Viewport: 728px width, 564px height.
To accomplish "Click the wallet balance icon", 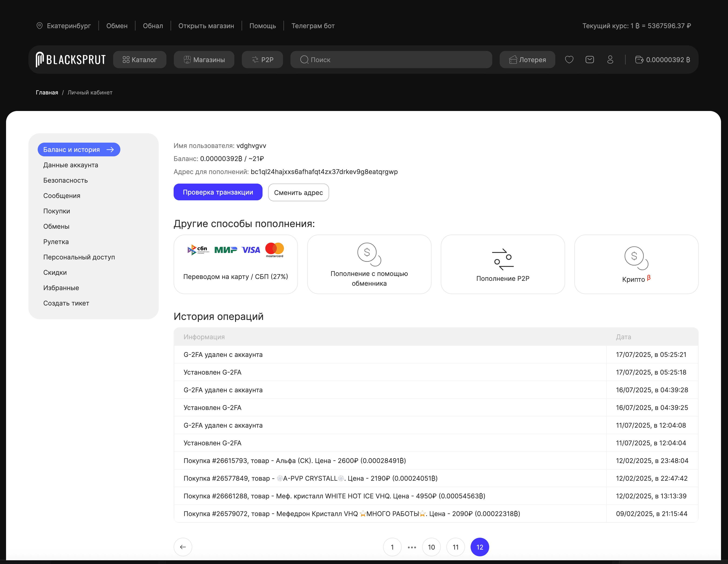I will (639, 60).
